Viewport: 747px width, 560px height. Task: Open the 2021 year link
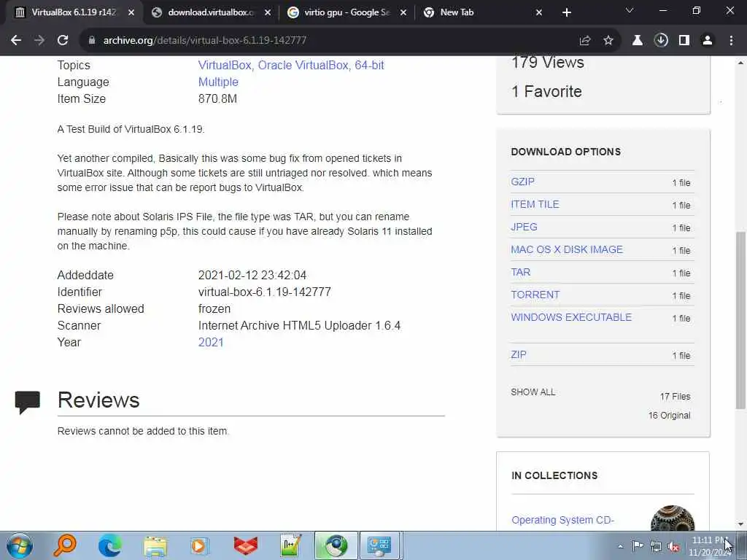click(211, 343)
